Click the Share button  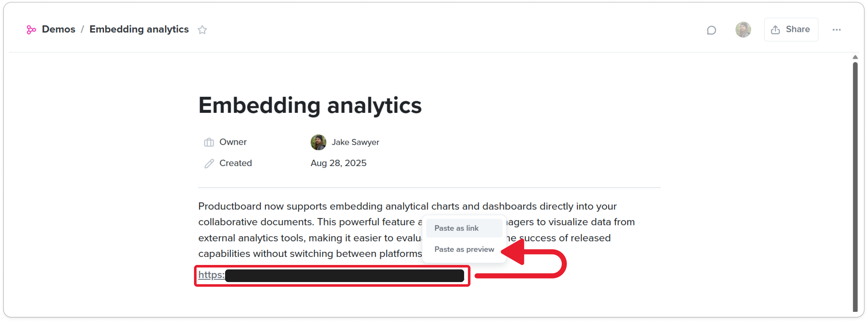791,29
